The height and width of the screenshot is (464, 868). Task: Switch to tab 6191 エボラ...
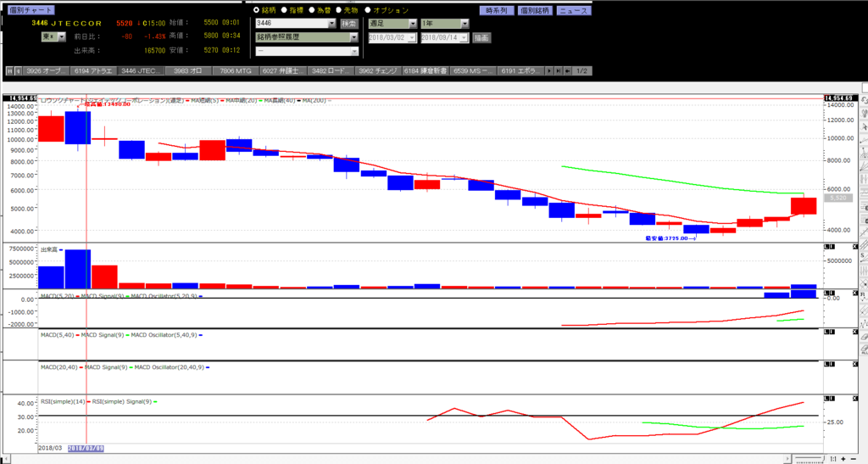coord(520,71)
